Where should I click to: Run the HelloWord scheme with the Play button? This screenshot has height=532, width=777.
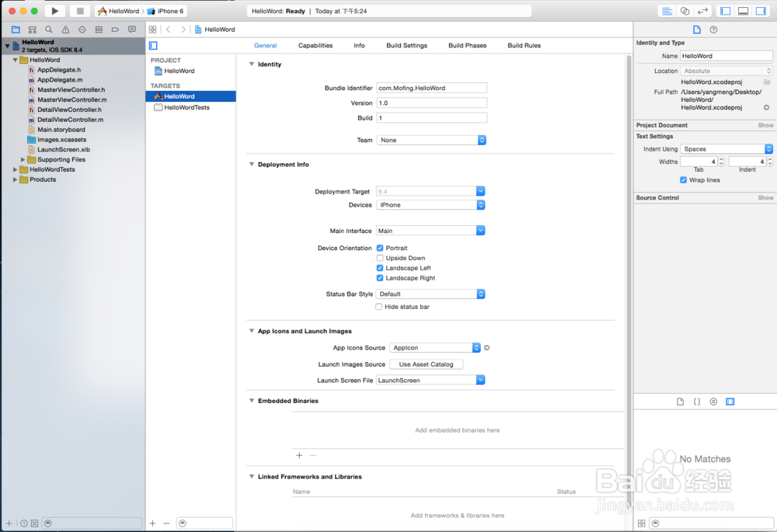click(x=55, y=11)
